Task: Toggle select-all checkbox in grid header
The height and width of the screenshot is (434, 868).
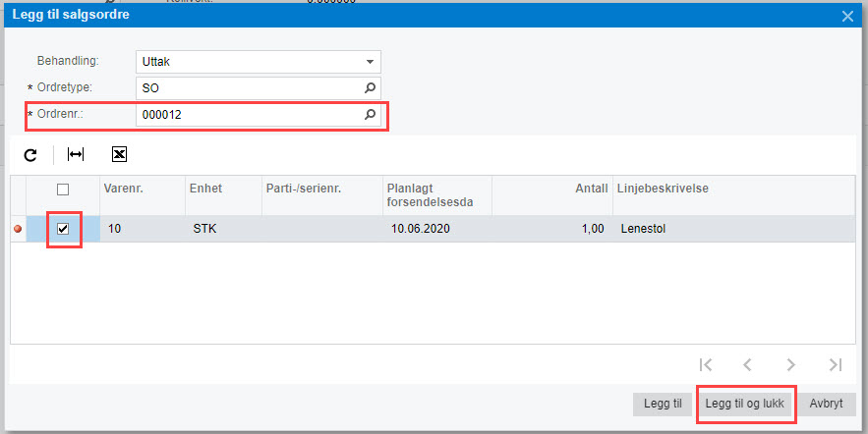Action: point(63,190)
